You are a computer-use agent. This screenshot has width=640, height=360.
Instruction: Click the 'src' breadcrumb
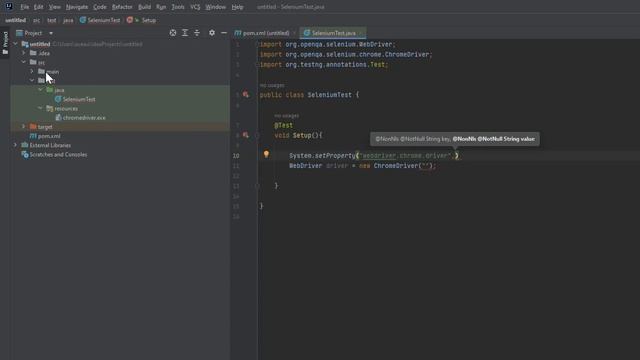pyautogui.click(x=37, y=20)
